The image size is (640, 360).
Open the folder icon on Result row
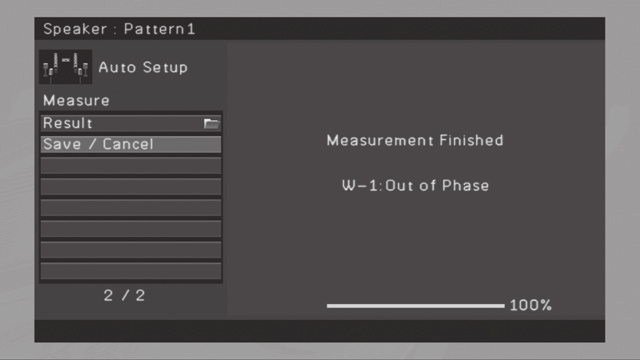(x=211, y=123)
